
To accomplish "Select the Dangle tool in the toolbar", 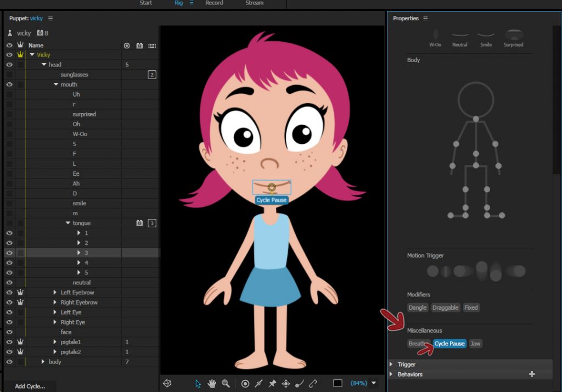I will (299, 383).
